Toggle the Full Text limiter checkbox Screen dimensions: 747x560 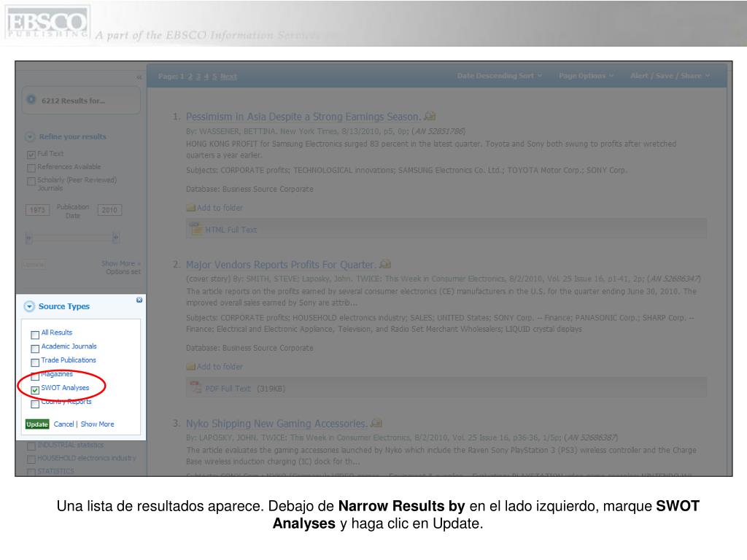coord(31,155)
